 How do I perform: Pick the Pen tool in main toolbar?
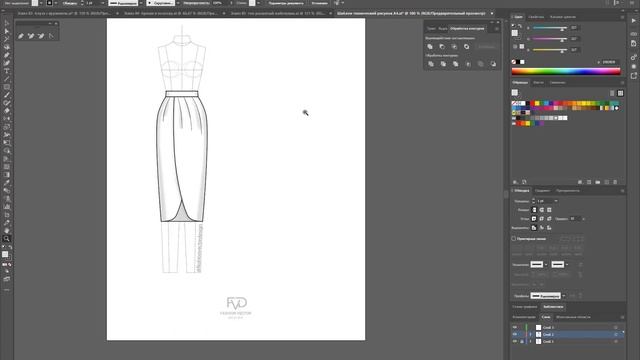(7, 55)
